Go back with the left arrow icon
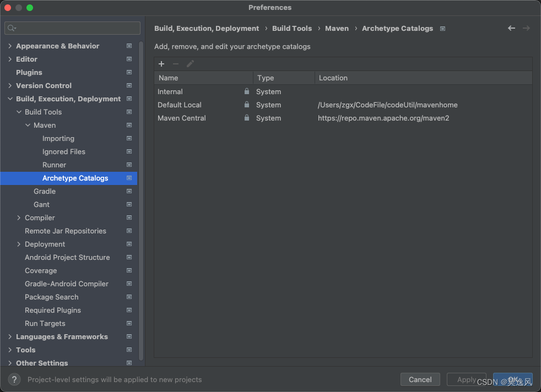The image size is (541, 392). pos(511,28)
